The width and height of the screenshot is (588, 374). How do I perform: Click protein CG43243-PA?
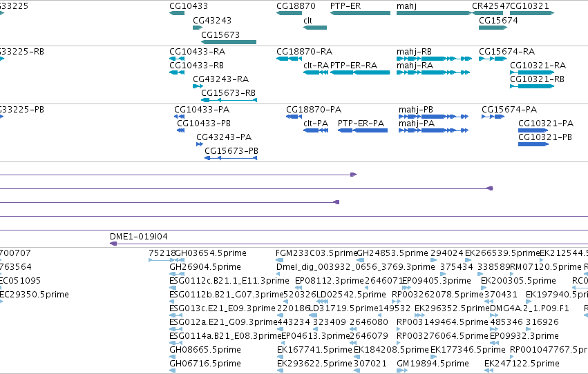coord(200,144)
